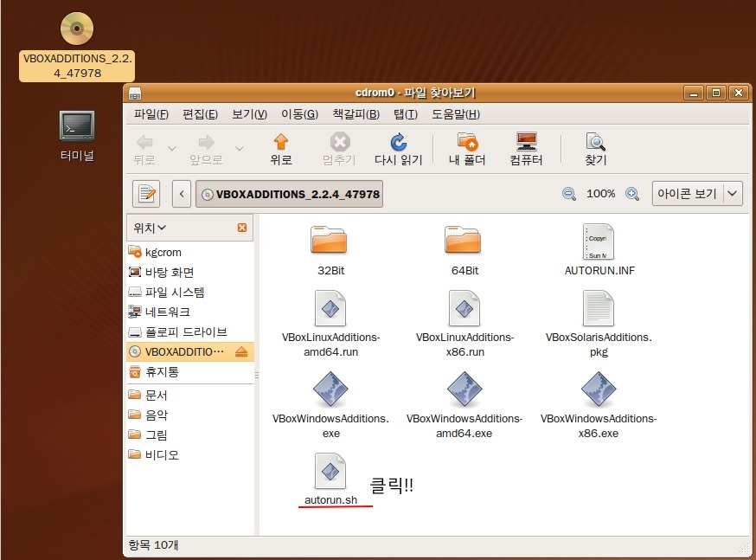This screenshot has width=756, height=560.
Task: Click the 멈추기 stop button
Action: [x=339, y=150]
